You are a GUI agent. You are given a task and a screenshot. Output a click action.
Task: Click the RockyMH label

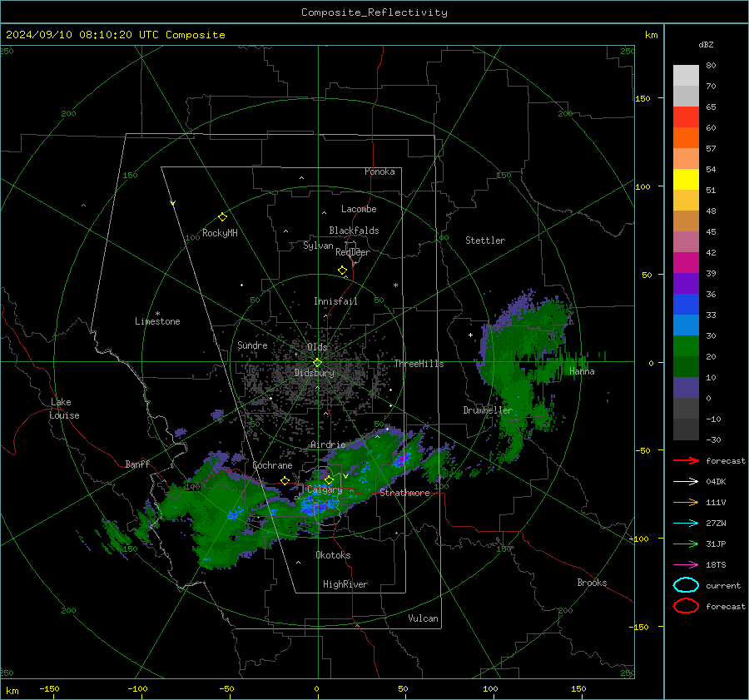pyautogui.click(x=220, y=233)
